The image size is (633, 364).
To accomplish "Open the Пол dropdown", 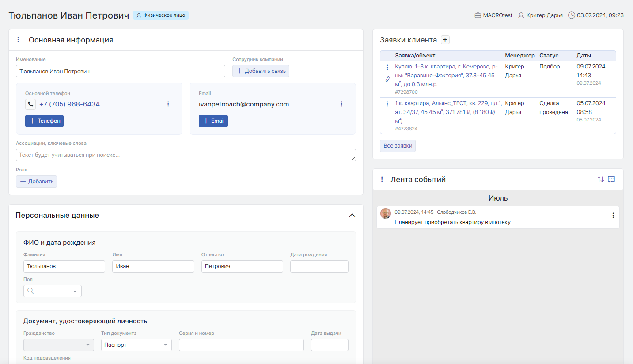I will pyautogui.click(x=53, y=291).
